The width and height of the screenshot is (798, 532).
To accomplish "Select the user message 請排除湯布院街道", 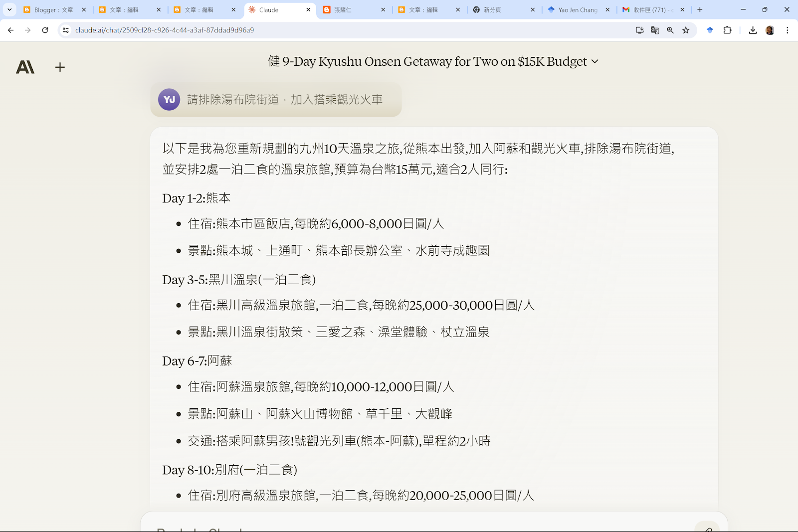I will point(285,100).
